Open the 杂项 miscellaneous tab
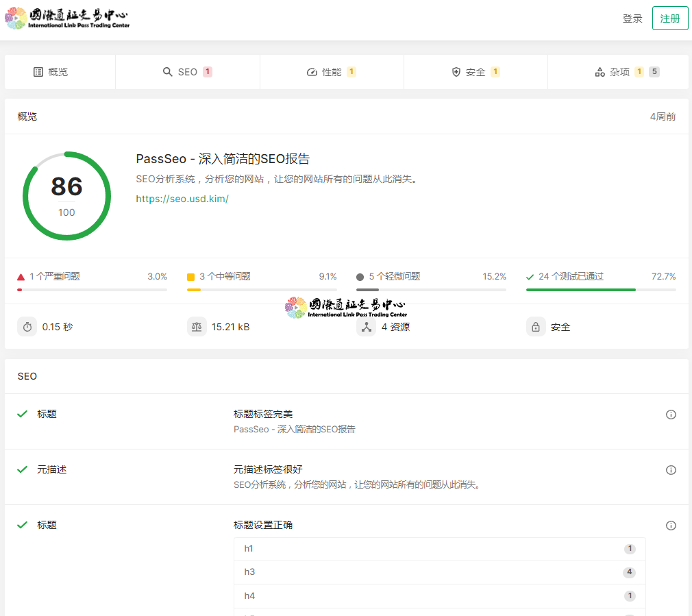Viewport: 692px width, 616px height. tap(618, 72)
